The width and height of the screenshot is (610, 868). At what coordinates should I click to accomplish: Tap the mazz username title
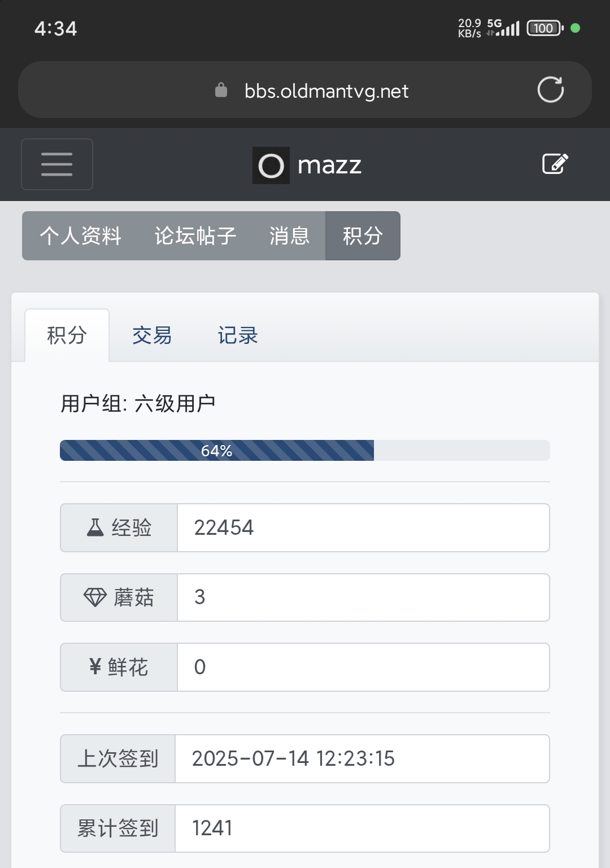coord(329,165)
